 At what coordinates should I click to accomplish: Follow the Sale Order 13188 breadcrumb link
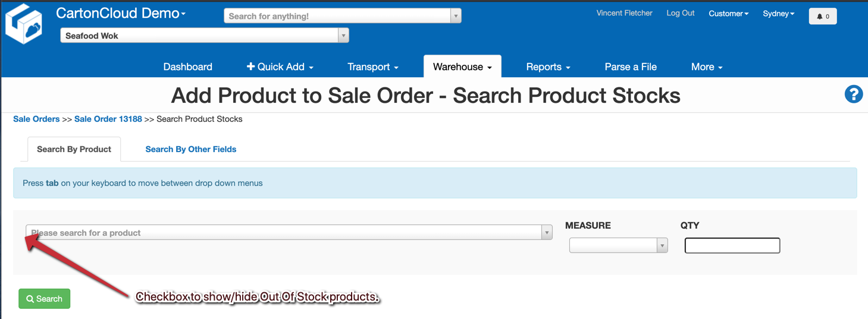point(108,119)
